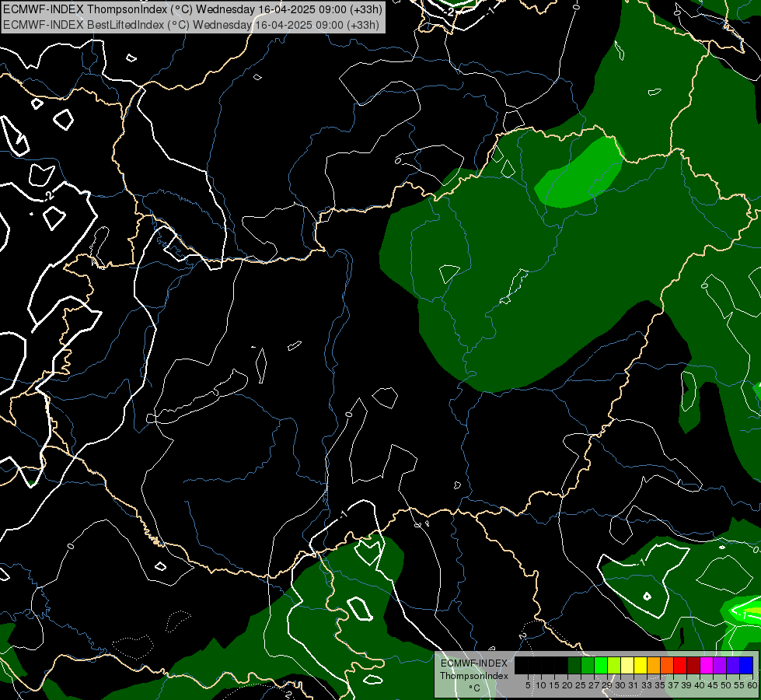Pick the pure yellow 31-33 legend swatch
The width and height of the screenshot is (761, 700).
click(641, 665)
